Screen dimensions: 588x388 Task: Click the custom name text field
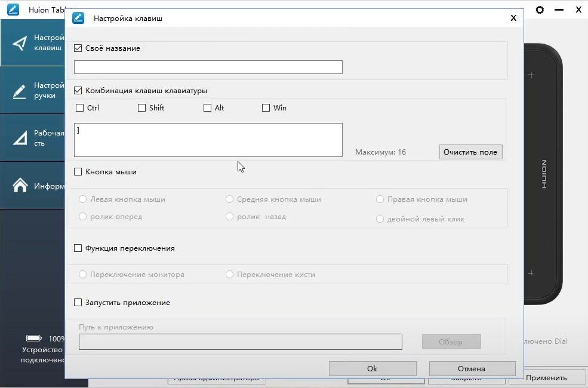pos(208,67)
